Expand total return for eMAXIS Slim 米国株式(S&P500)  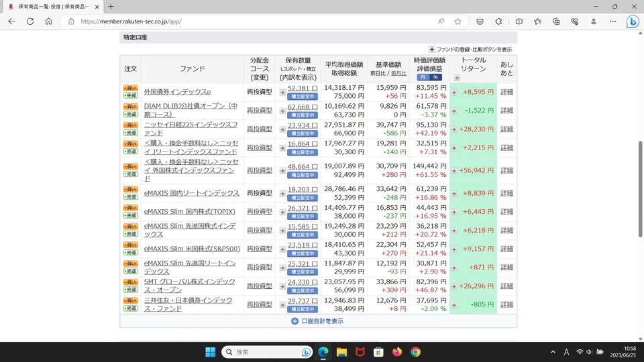coord(454,249)
